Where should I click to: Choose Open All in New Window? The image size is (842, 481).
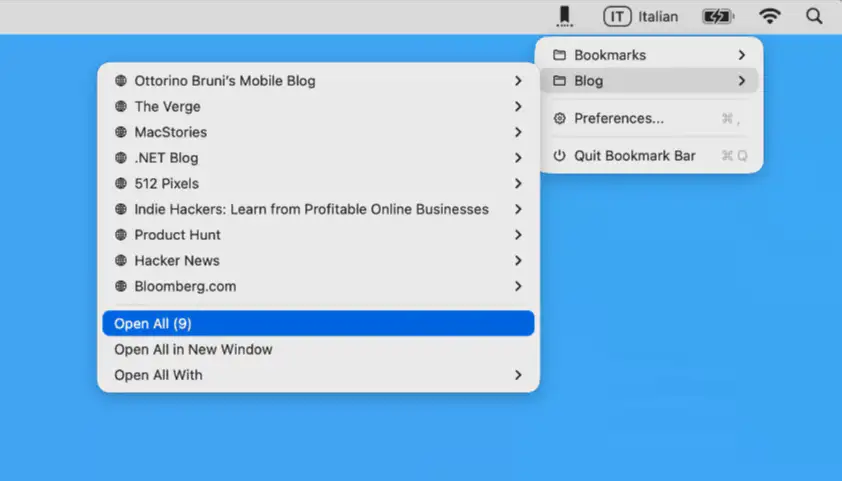click(193, 350)
